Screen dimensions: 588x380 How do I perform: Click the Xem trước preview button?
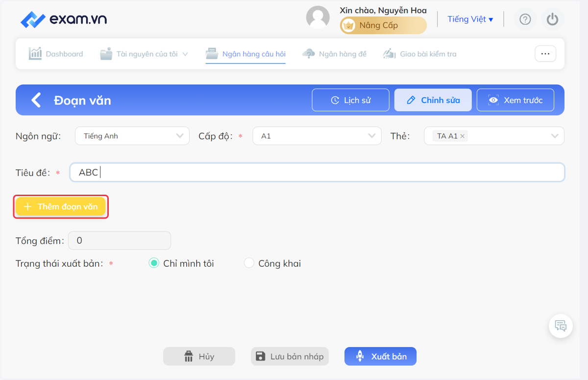(x=515, y=100)
